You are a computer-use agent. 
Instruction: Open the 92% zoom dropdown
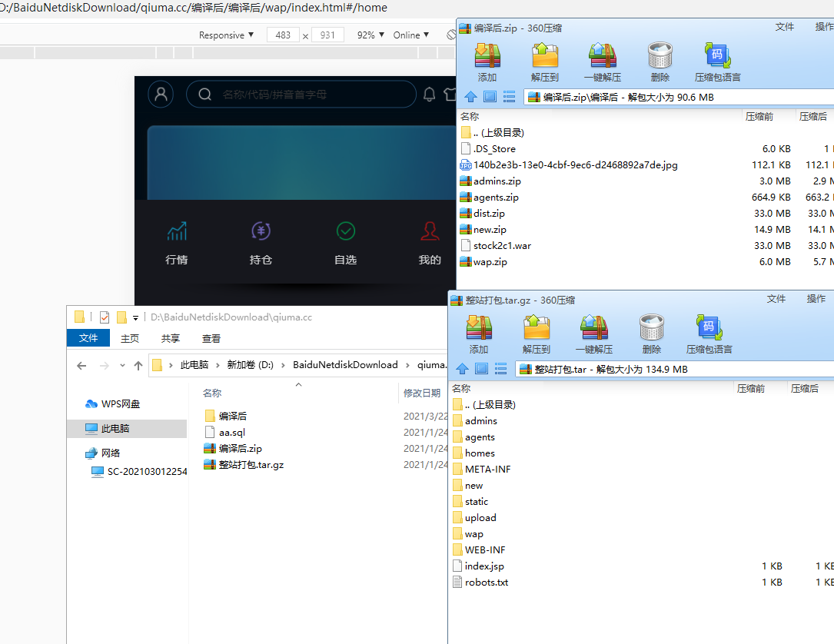370,35
